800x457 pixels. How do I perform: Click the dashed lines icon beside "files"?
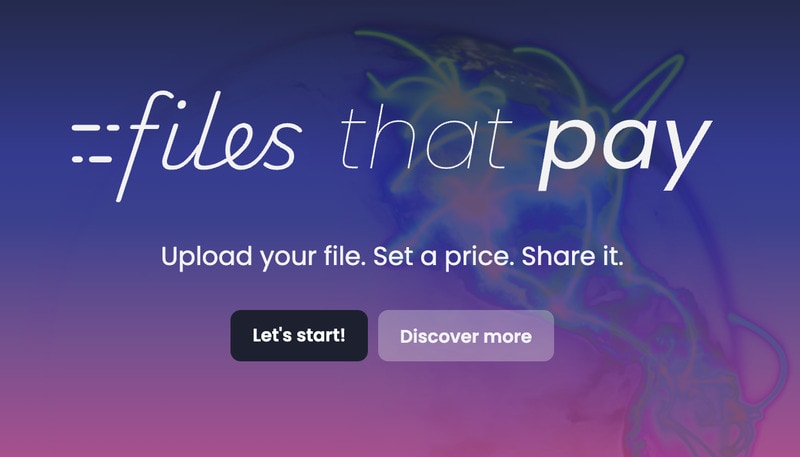(x=95, y=143)
